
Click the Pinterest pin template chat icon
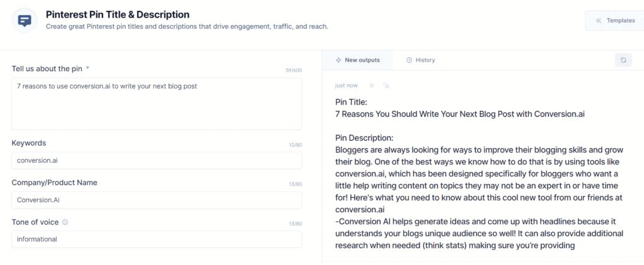pyautogui.click(x=25, y=20)
